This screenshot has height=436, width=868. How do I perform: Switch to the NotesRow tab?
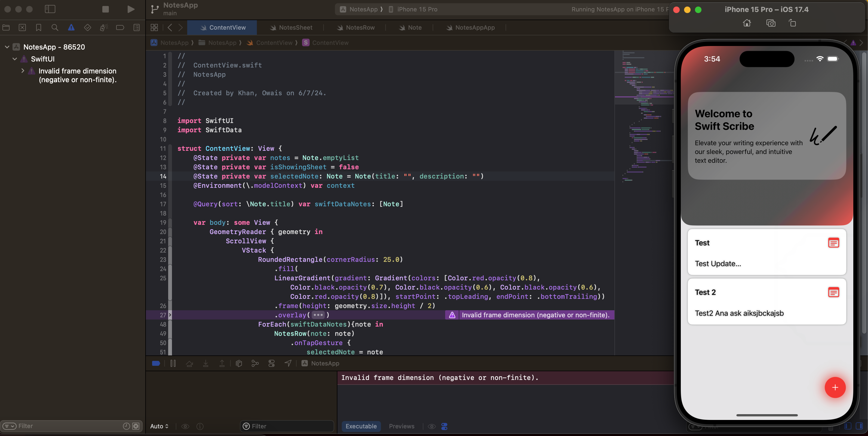tap(356, 28)
